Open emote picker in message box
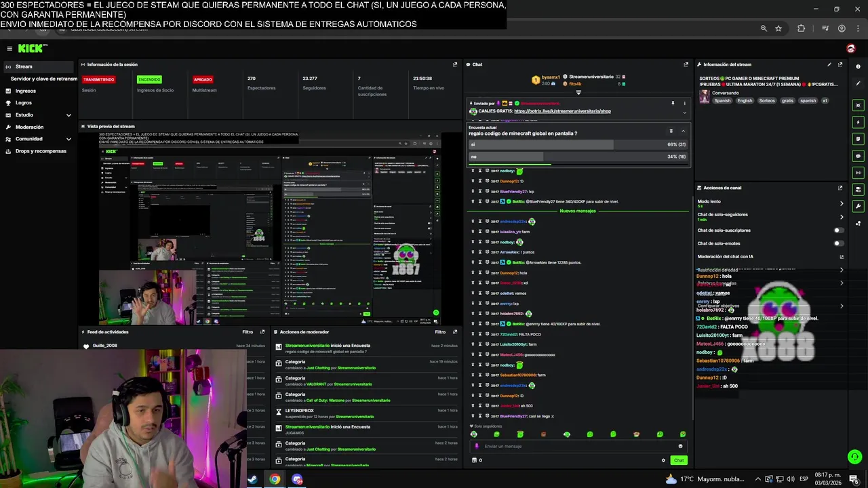Viewport: 868px width, 488px height. 680,446
